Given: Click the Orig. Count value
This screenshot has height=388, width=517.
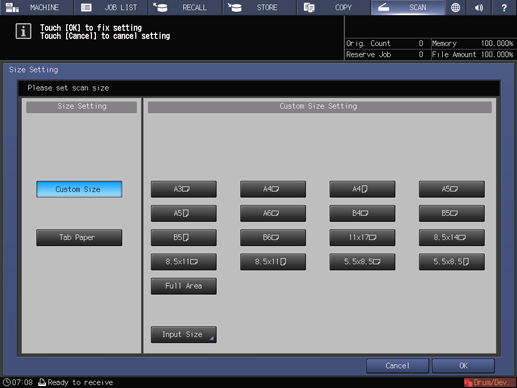Looking at the screenshot, I should pos(421,43).
